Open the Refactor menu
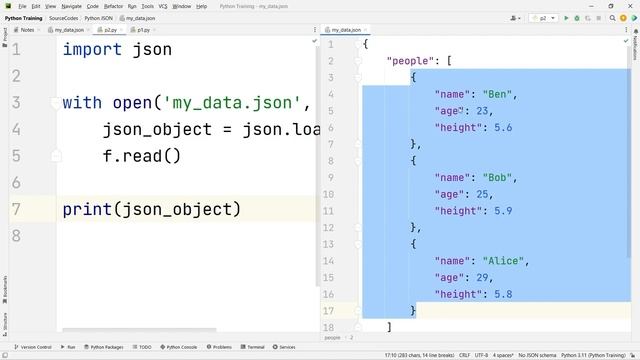The height and width of the screenshot is (360, 640). coord(113,6)
